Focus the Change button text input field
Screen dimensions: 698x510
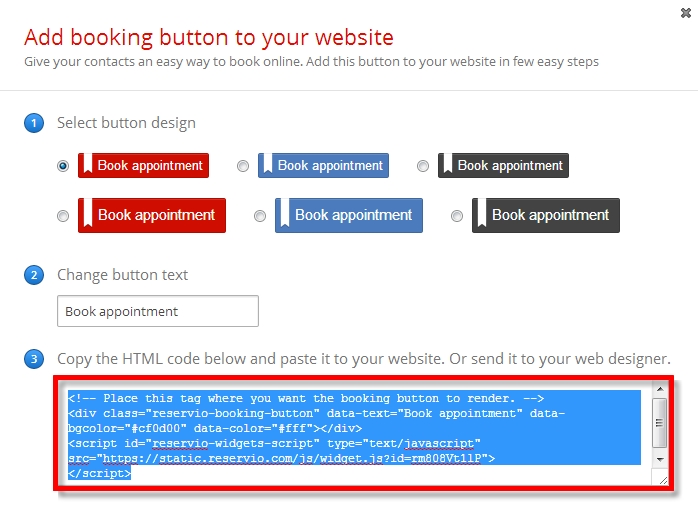point(158,311)
